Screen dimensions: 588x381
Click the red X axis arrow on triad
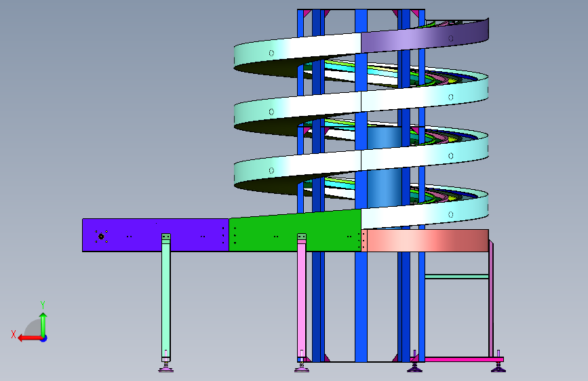pyautogui.click(x=30, y=338)
